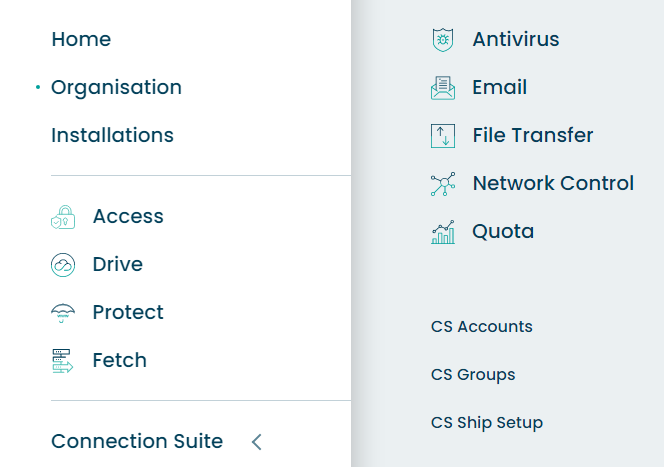Open the CS Accounts link
The image size is (664, 467).
point(481,326)
